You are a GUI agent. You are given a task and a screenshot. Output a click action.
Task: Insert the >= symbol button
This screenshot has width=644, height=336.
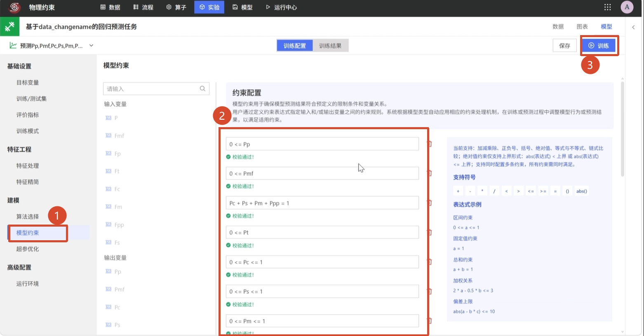click(x=543, y=191)
